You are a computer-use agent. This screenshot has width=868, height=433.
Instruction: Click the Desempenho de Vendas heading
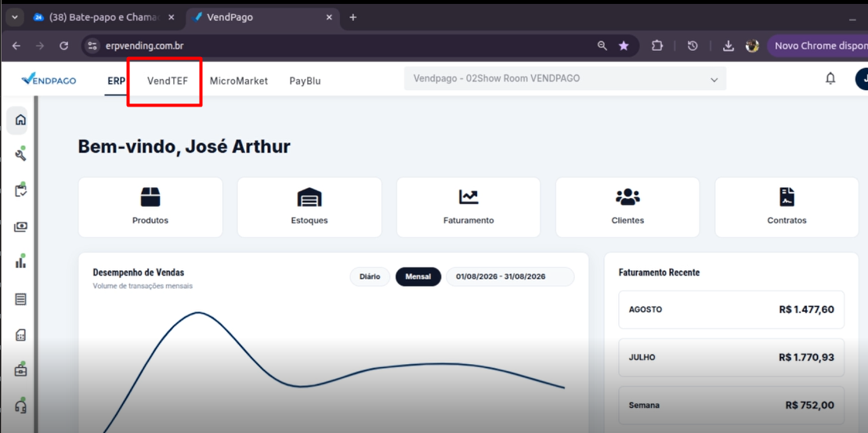click(139, 272)
